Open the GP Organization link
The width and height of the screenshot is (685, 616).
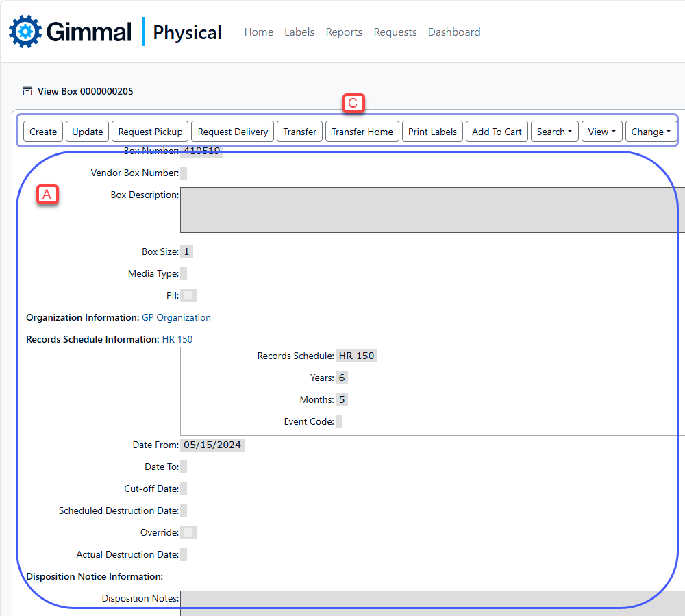tap(176, 317)
